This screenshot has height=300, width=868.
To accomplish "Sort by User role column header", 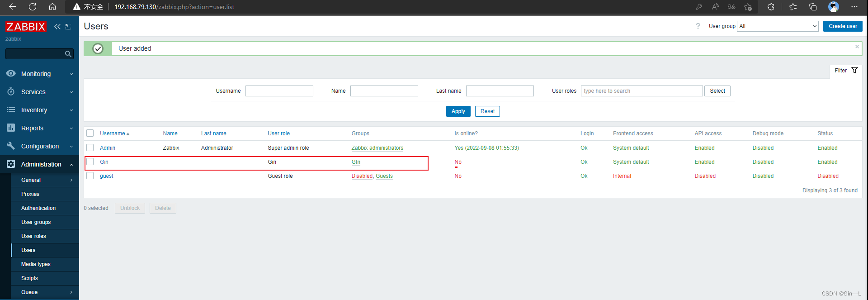I will pos(278,133).
